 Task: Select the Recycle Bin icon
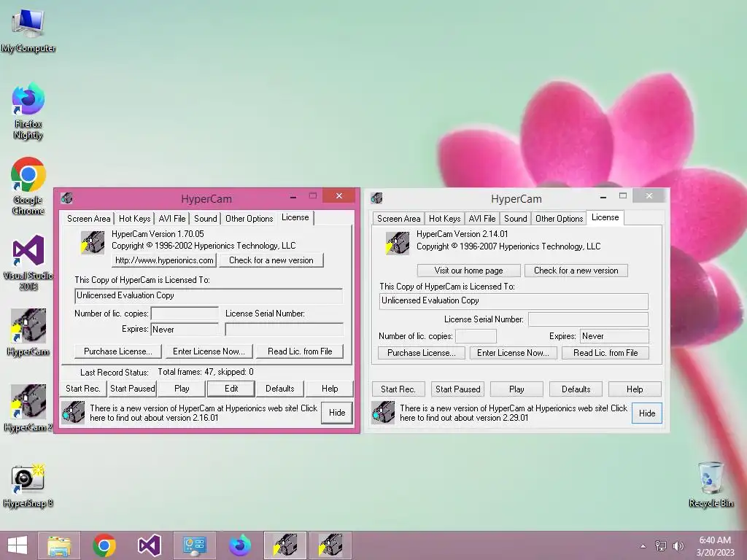click(x=711, y=485)
